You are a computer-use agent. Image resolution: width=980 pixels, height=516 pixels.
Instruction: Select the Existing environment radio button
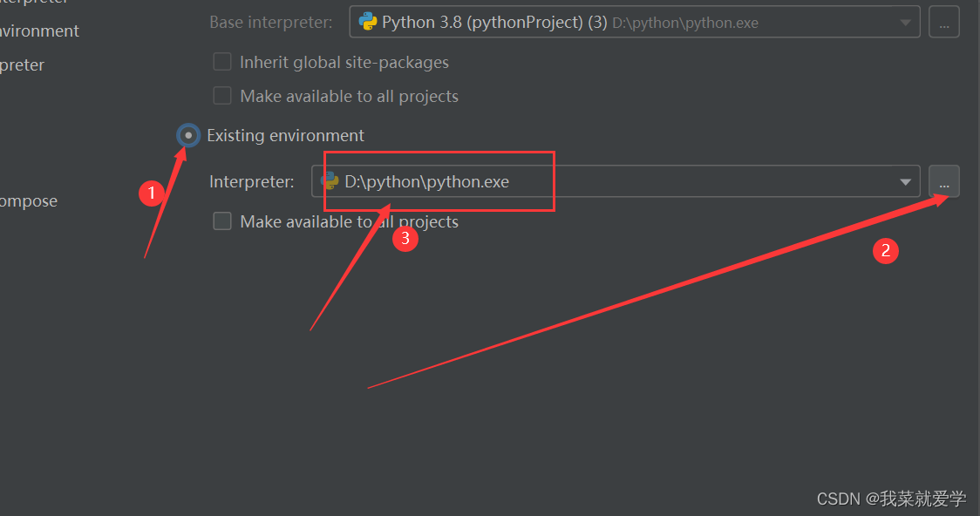click(188, 135)
